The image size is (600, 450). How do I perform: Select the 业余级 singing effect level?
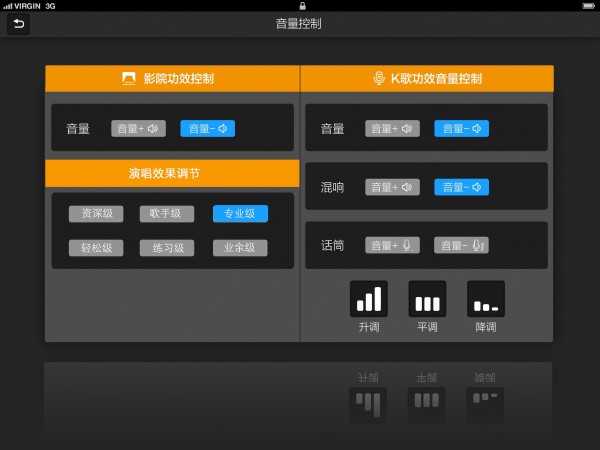[x=240, y=248]
